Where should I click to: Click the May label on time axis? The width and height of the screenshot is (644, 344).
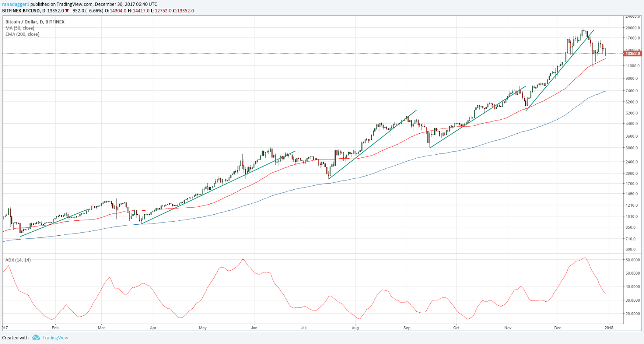click(x=203, y=328)
